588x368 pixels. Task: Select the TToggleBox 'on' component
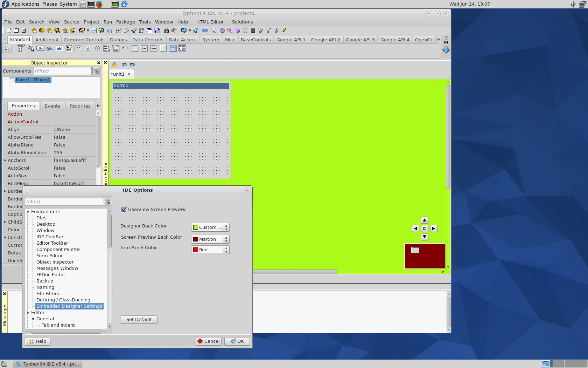(78, 48)
